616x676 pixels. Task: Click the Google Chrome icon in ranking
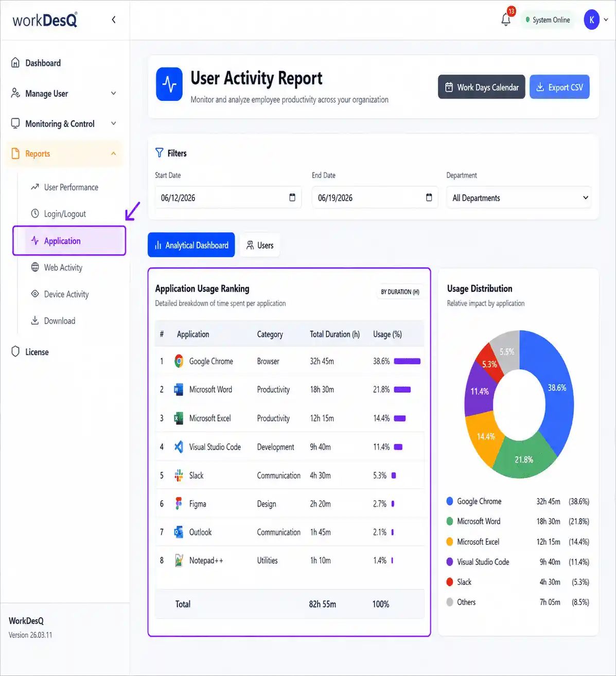tap(179, 361)
